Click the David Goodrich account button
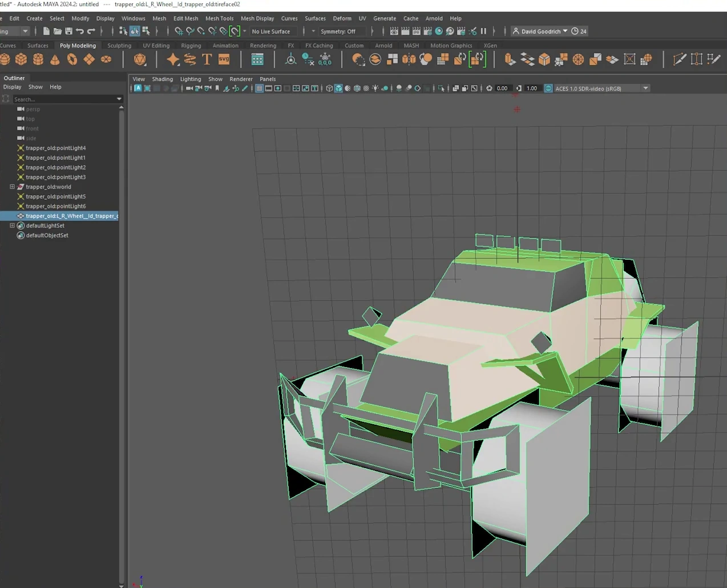The image size is (727, 588). pos(540,31)
